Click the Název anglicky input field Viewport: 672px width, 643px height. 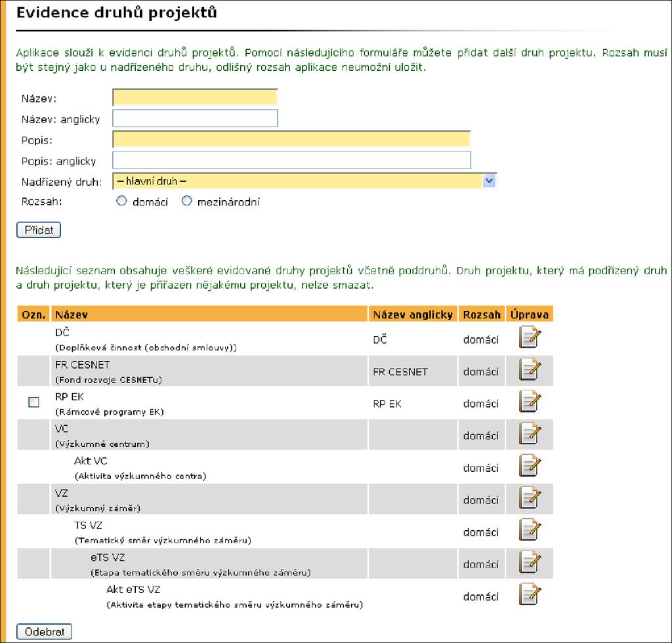pyautogui.click(x=195, y=118)
